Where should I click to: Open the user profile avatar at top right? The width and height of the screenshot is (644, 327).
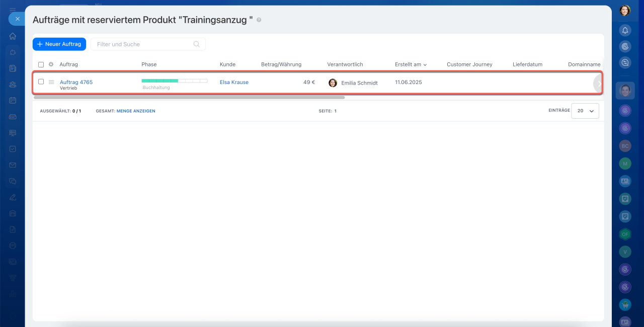[625, 11]
